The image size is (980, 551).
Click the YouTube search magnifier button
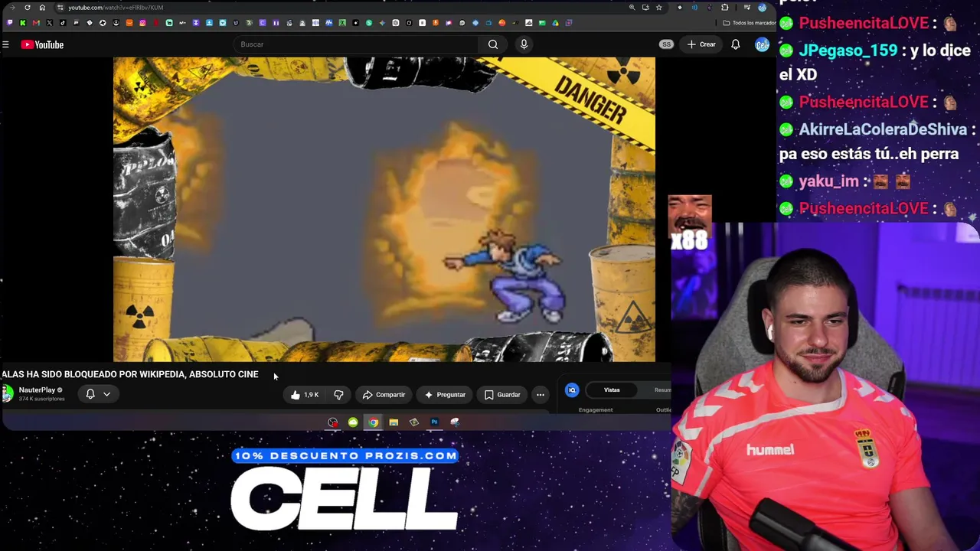493,44
